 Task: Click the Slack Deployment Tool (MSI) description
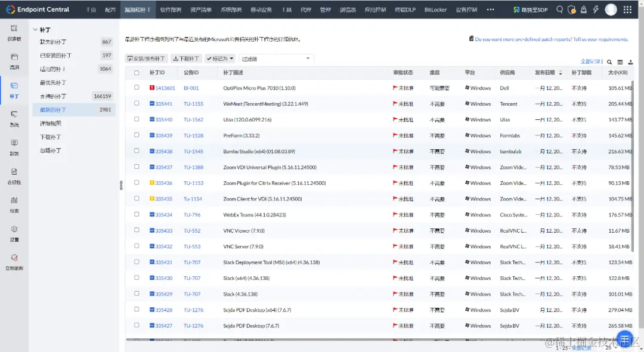(271, 262)
